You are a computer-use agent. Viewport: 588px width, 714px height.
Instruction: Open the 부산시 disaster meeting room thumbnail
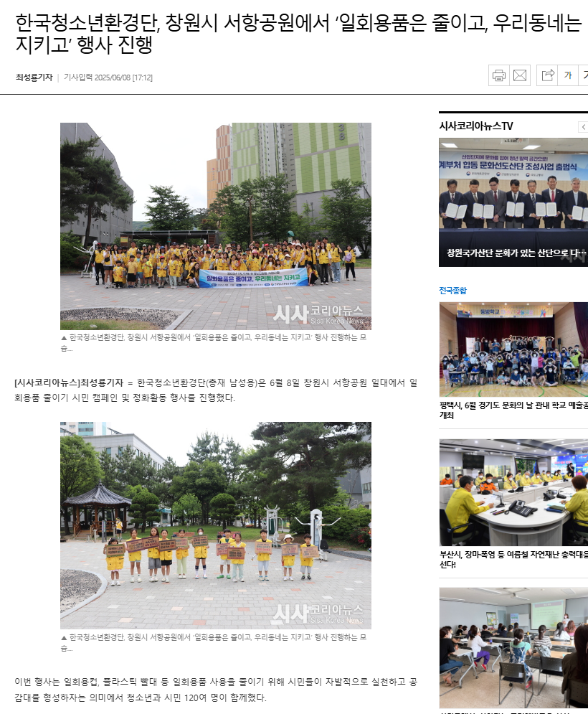513,492
